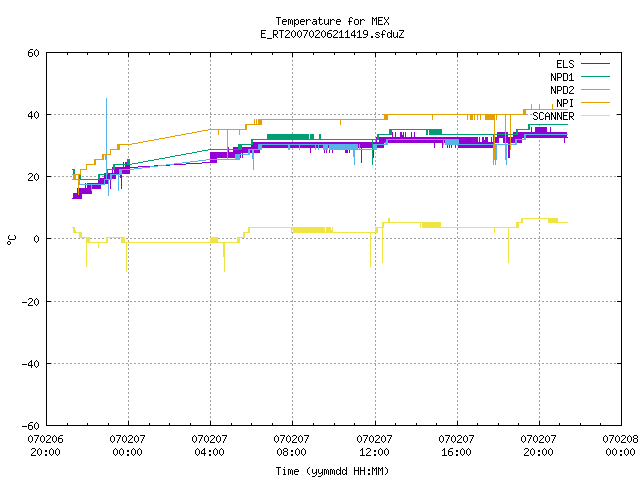Click the tall blue NPD2 spike reaching 45
The height and width of the screenshot is (480, 640).
[x=107, y=135]
